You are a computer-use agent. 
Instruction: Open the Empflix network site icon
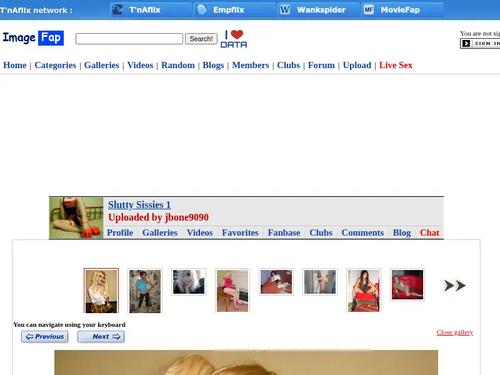(x=202, y=10)
